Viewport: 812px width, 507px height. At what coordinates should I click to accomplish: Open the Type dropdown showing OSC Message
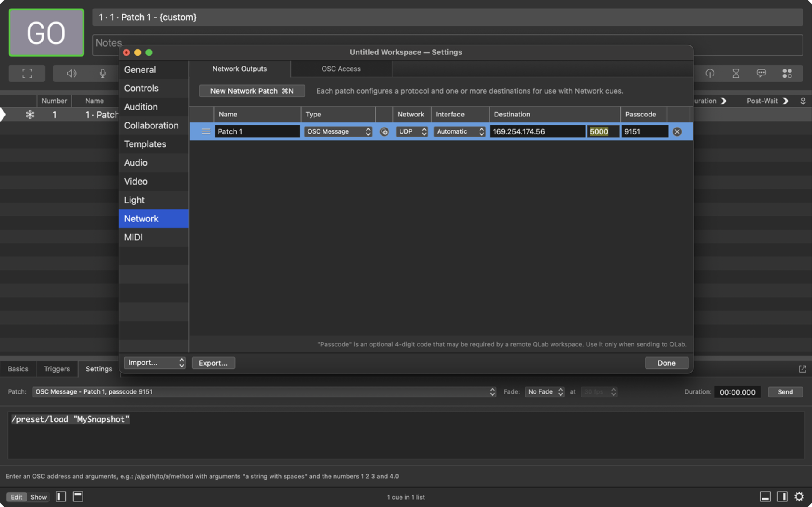338,131
